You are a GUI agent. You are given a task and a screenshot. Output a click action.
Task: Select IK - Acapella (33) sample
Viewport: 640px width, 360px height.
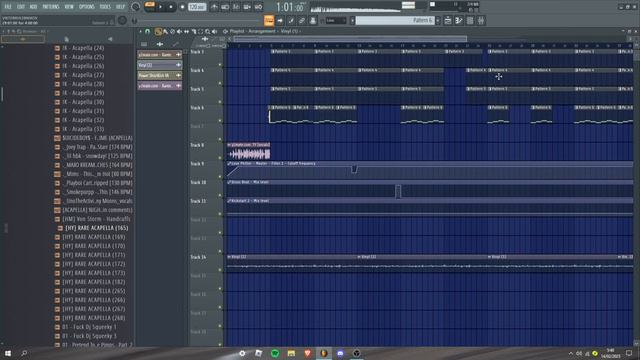point(83,129)
